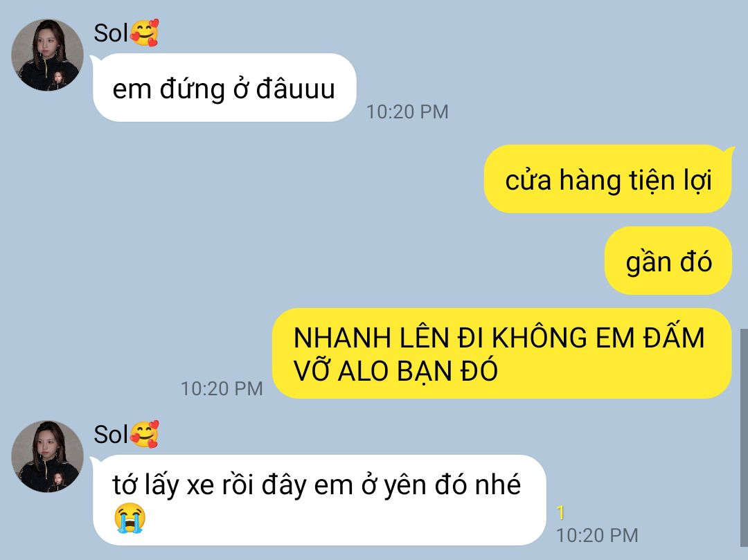Select the 'tớ lấy xe rồi đây' message

click(319, 500)
